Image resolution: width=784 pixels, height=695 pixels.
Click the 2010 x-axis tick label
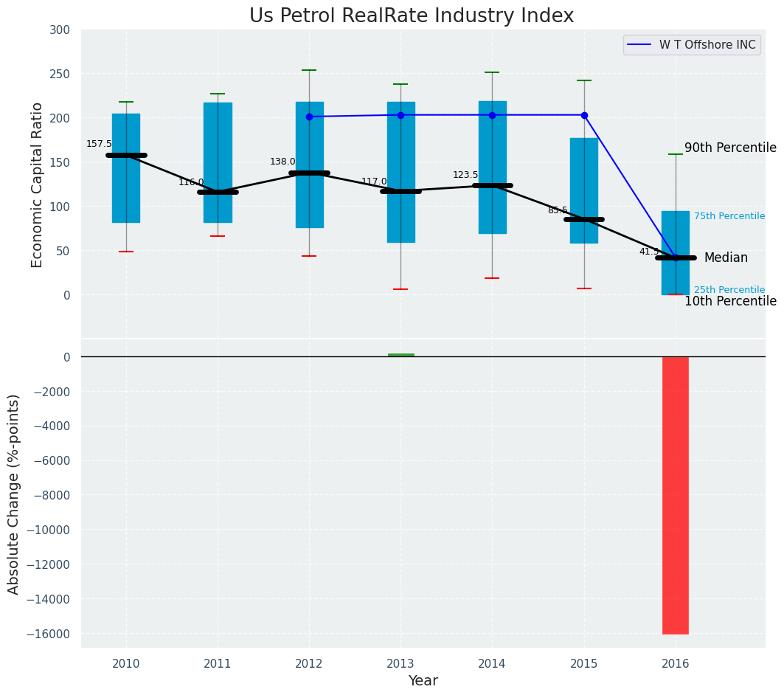[x=126, y=663]
